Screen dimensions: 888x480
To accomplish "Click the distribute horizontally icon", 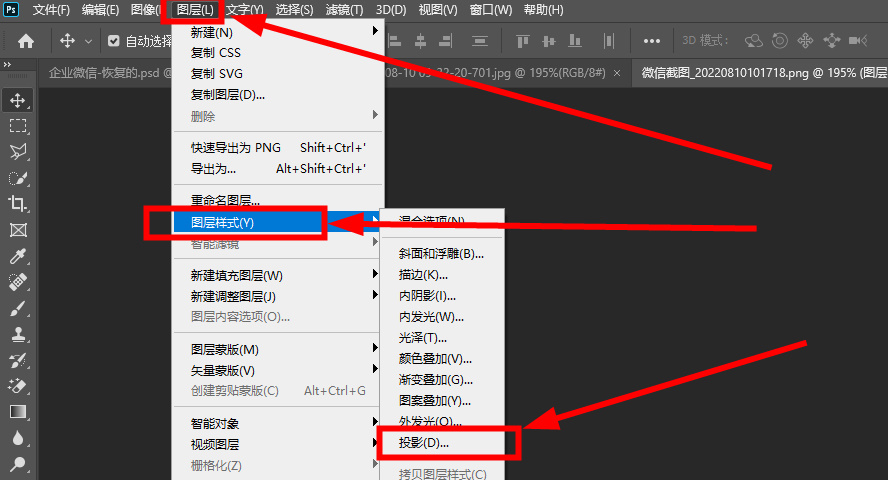I will [x=609, y=41].
